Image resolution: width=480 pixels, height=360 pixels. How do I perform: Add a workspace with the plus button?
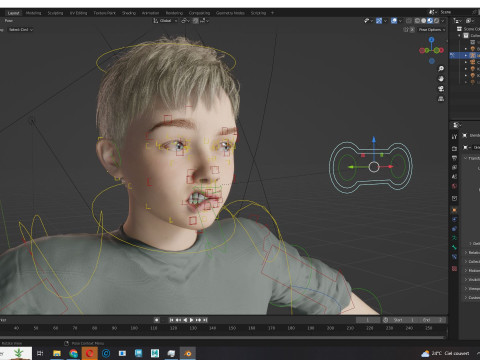click(x=272, y=13)
